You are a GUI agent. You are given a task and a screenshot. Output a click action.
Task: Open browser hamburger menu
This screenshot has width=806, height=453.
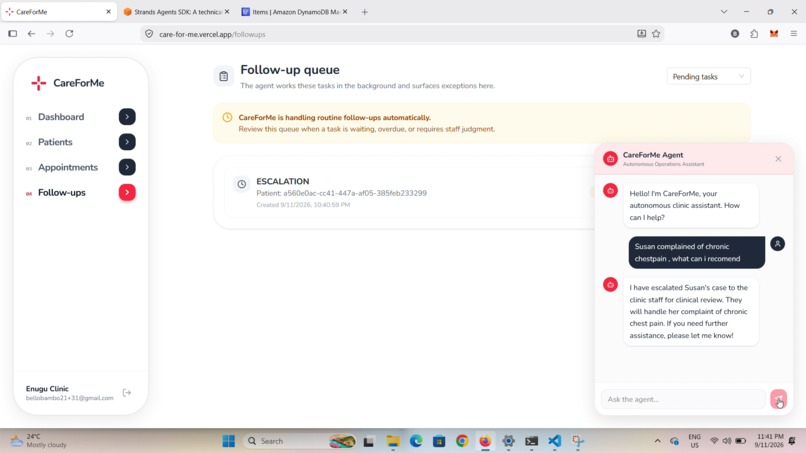794,34
